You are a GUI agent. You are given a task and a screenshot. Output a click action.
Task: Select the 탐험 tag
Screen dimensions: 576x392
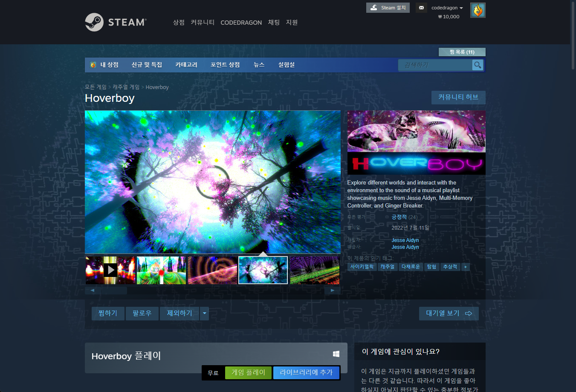[431, 267]
